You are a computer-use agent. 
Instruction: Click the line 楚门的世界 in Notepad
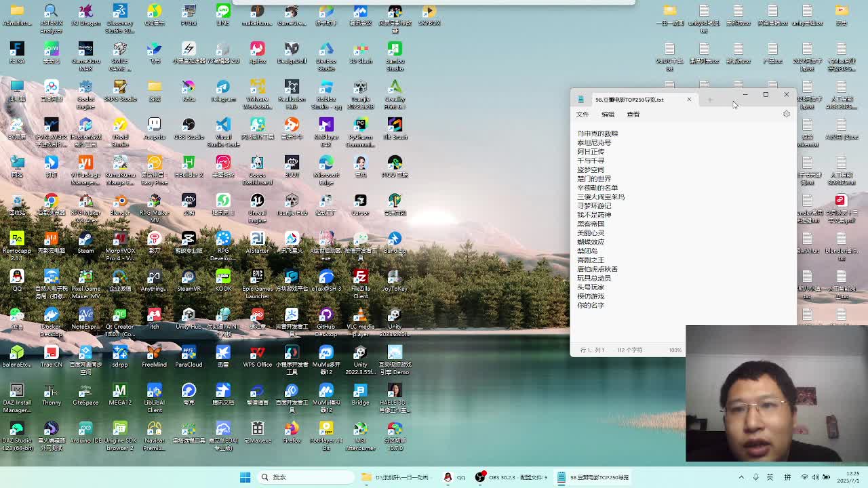click(594, 179)
